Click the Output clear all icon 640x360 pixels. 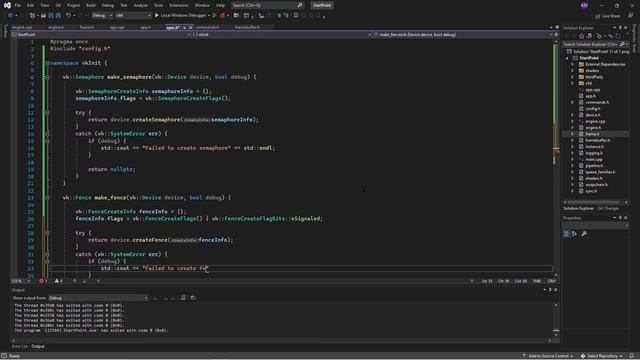(x=183, y=298)
